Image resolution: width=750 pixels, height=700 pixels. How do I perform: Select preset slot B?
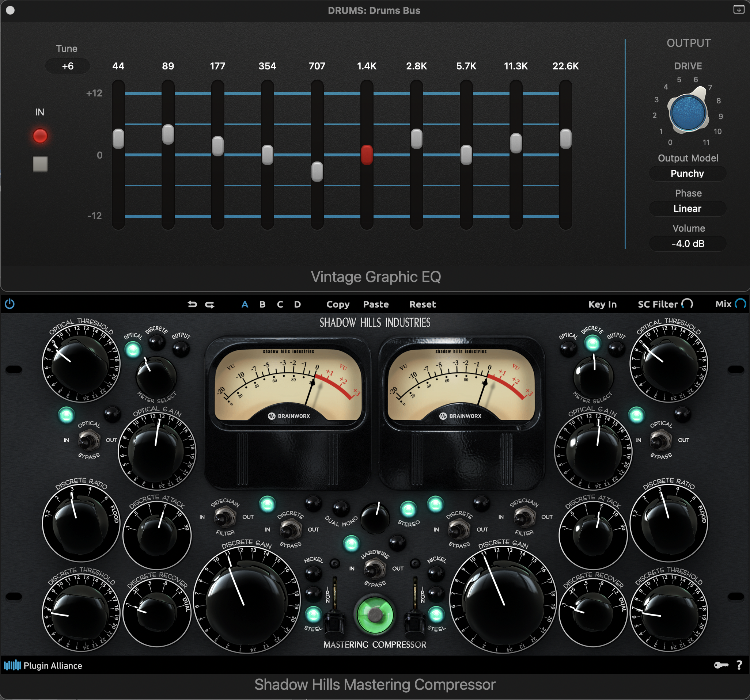pyautogui.click(x=262, y=304)
